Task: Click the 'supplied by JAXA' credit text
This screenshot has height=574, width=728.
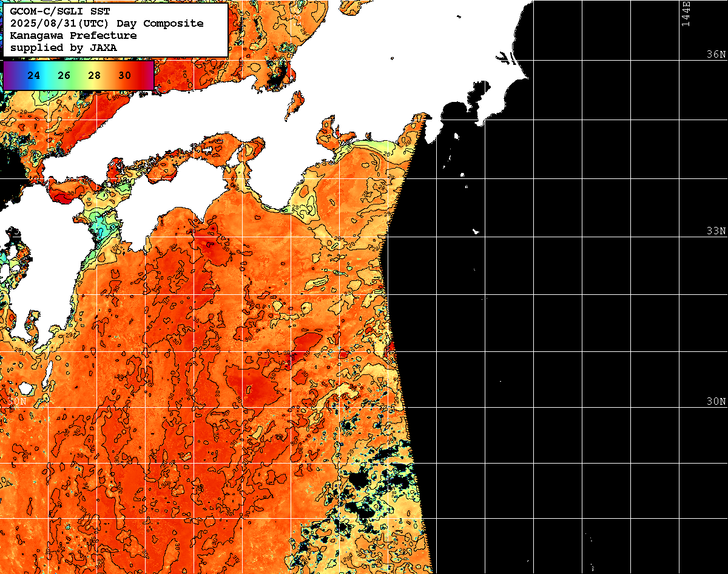Action: (64, 47)
